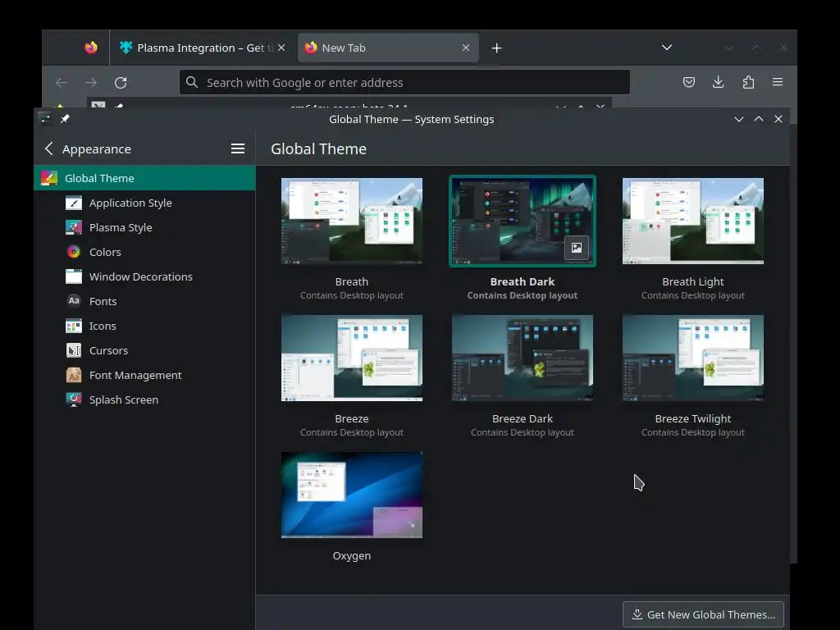Click the System Settings title bar app icon

(46, 119)
